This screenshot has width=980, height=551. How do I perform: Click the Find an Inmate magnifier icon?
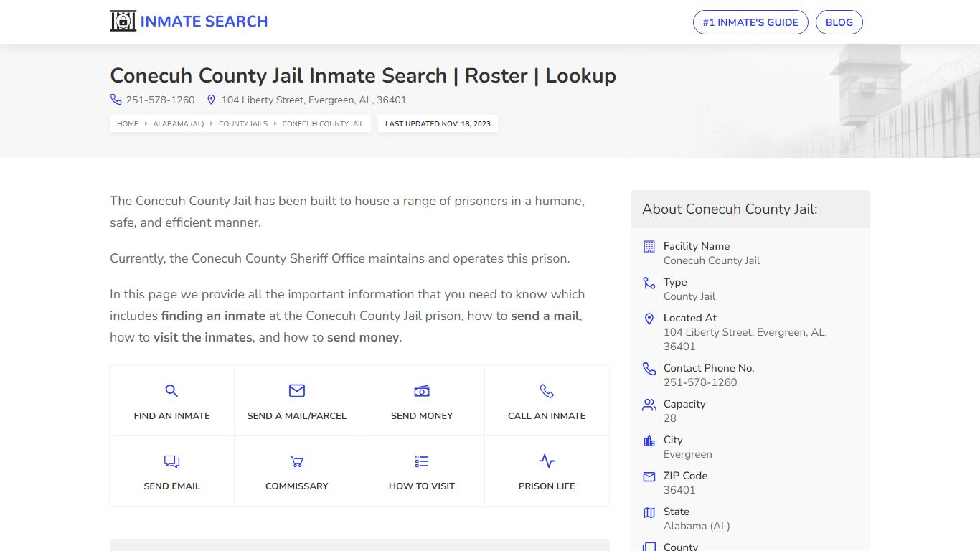tap(171, 391)
